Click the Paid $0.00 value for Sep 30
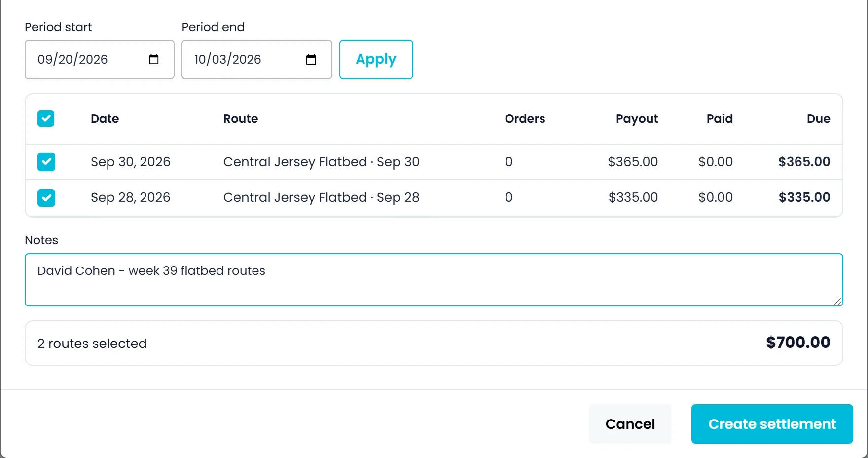The image size is (868, 458). [x=716, y=162]
